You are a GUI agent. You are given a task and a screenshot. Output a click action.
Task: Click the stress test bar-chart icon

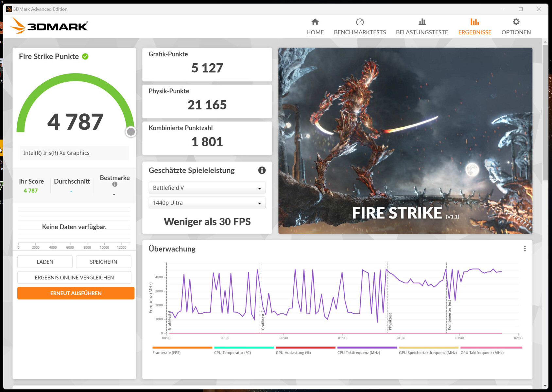point(422,22)
